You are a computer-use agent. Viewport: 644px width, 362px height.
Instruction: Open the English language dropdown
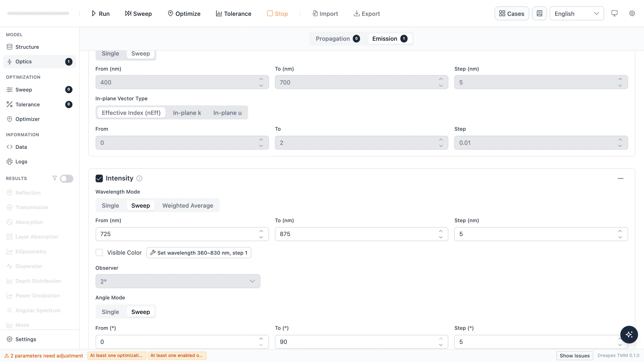577,14
